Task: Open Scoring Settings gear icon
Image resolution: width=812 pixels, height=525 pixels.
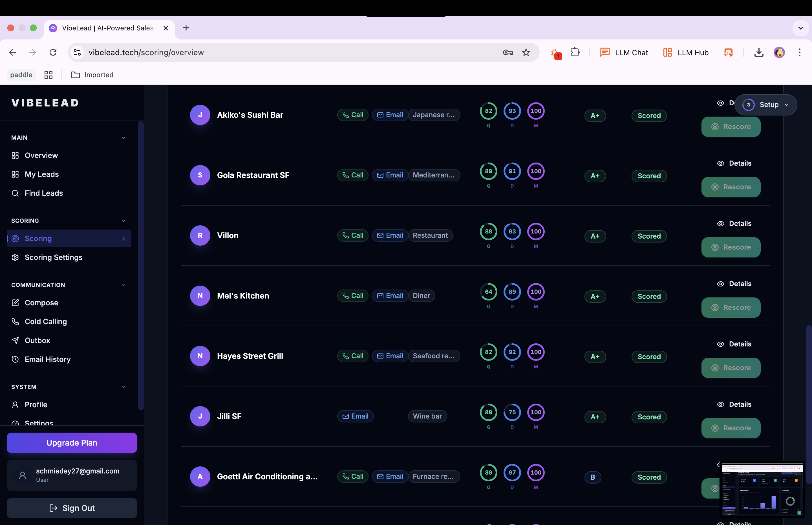Action: coord(15,257)
